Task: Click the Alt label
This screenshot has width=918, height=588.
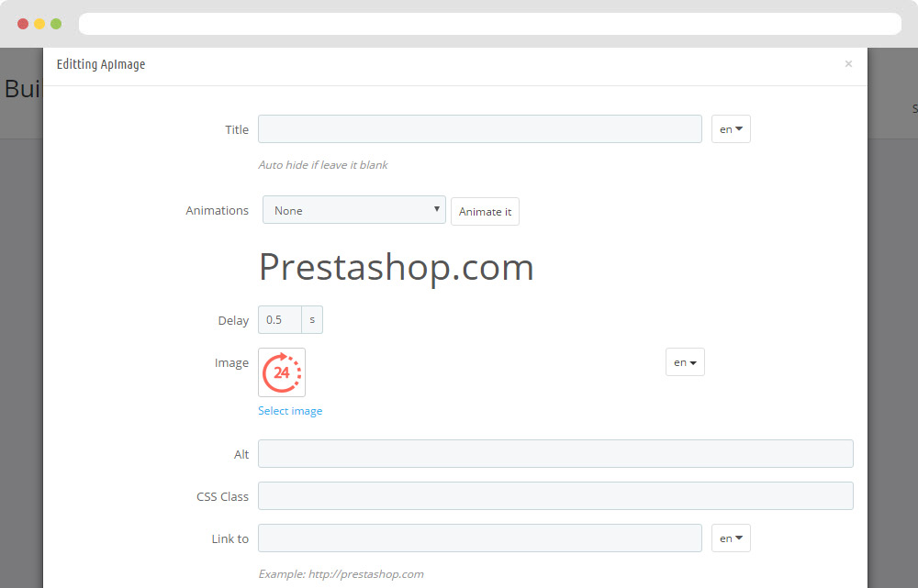Action: pos(241,455)
